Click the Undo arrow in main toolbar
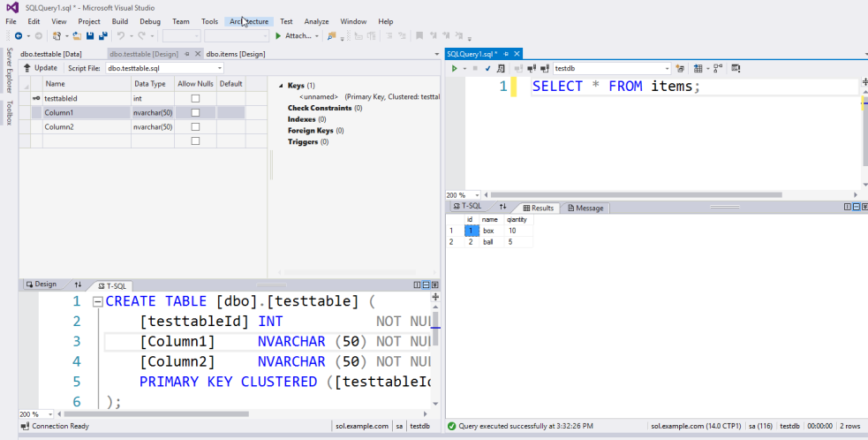868x440 pixels. (x=120, y=36)
